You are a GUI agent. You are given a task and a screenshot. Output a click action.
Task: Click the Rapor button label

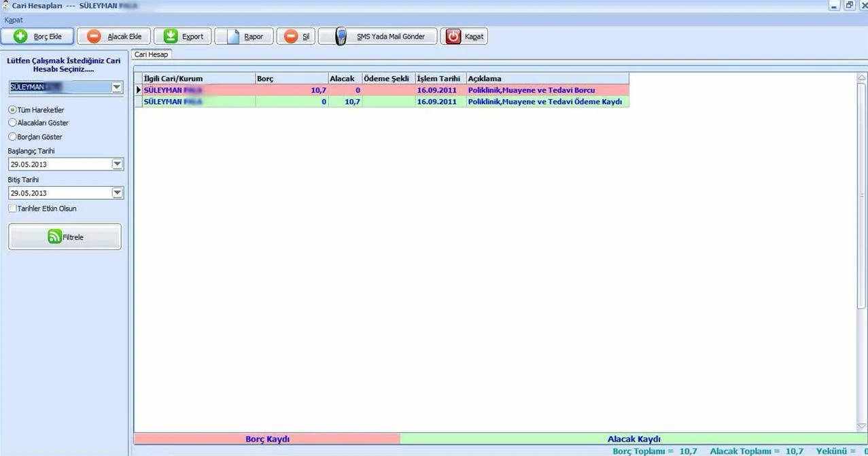[254, 37]
